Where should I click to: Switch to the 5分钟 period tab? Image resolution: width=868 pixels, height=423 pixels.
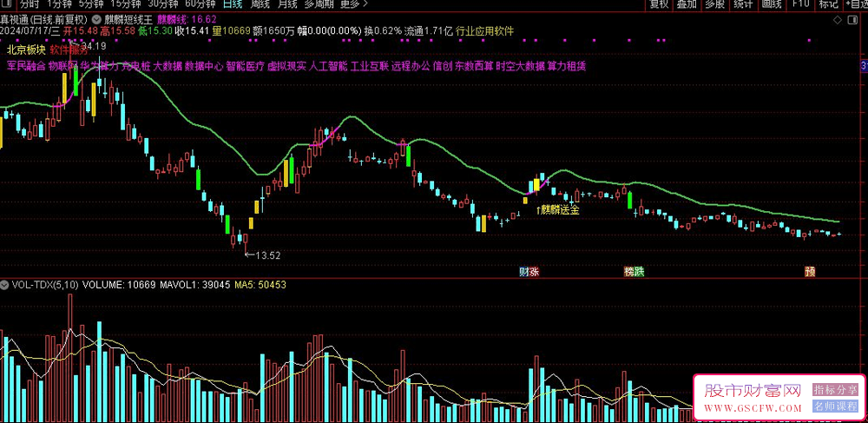coord(91,3)
